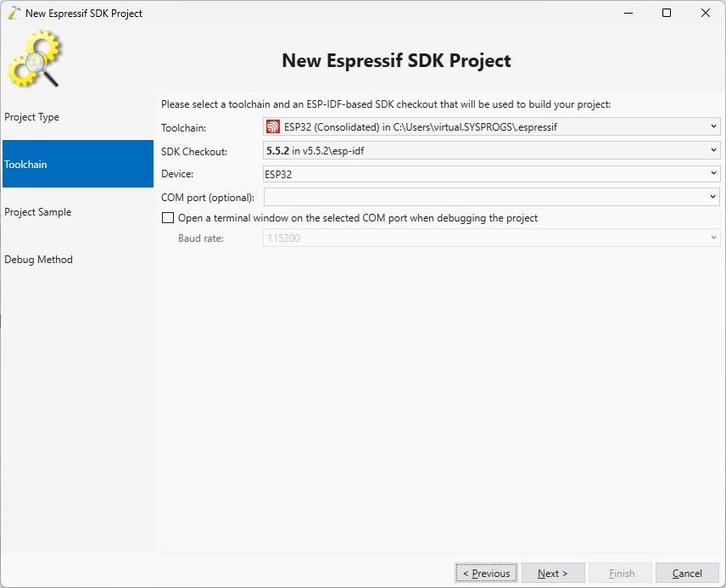This screenshot has width=726, height=588.
Task: Close the New Espressif SDK Project dialog
Action: point(706,13)
